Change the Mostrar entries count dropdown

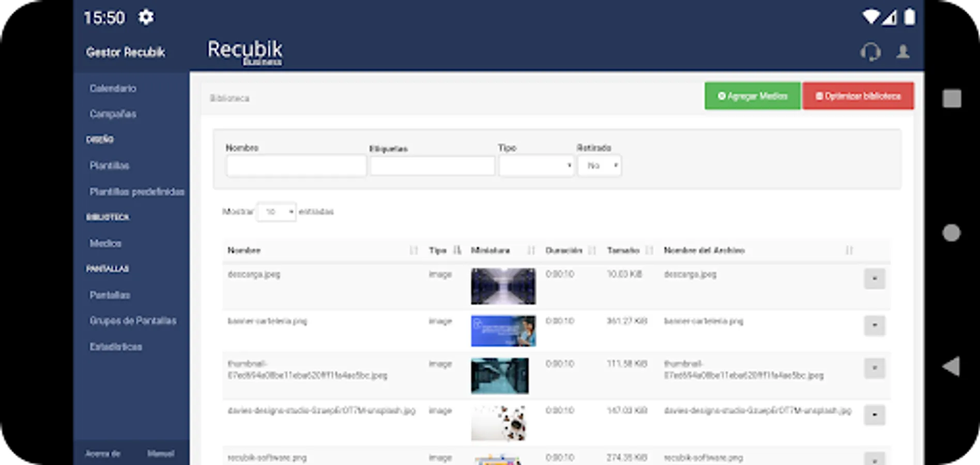pyautogui.click(x=277, y=212)
